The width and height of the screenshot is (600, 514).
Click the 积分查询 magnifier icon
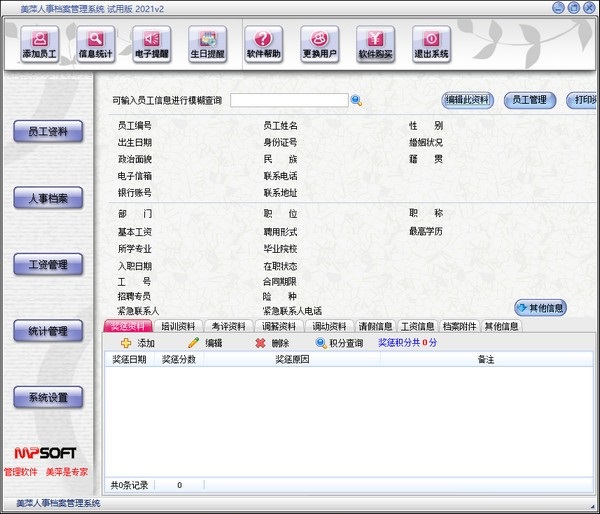click(x=321, y=343)
